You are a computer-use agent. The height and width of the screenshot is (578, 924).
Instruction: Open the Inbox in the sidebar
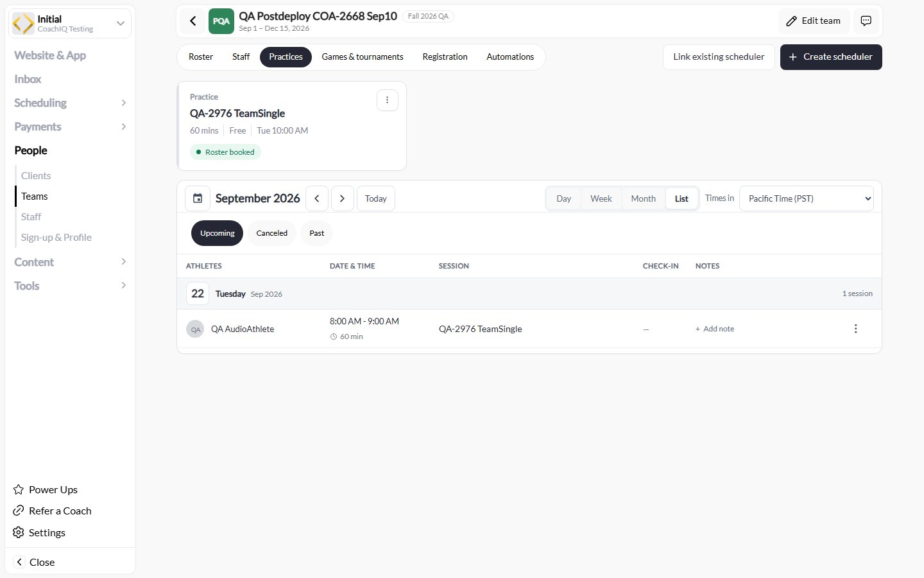[x=28, y=79]
